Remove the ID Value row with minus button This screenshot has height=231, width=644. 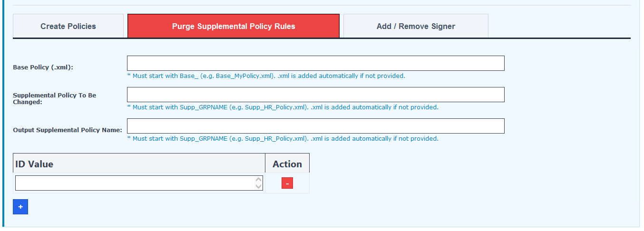tap(287, 183)
